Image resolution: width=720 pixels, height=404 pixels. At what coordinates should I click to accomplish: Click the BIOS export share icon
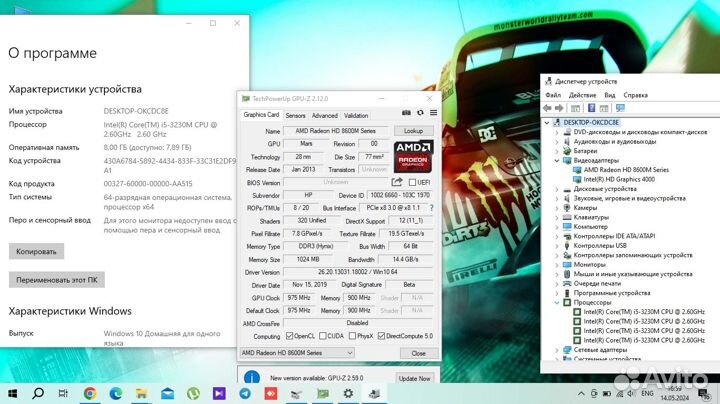coord(397,182)
